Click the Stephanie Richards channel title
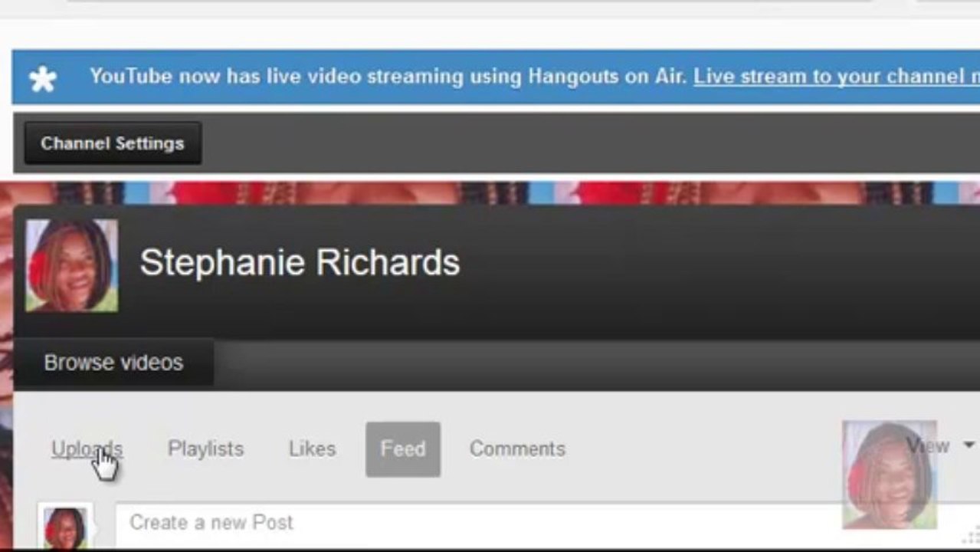 click(300, 263)
